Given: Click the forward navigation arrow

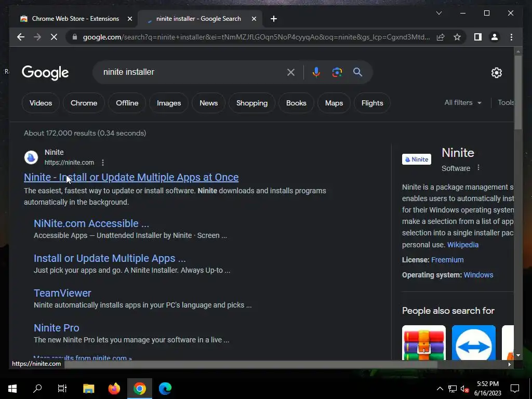Looking at the screenshot, I should [x=37, y=37].
